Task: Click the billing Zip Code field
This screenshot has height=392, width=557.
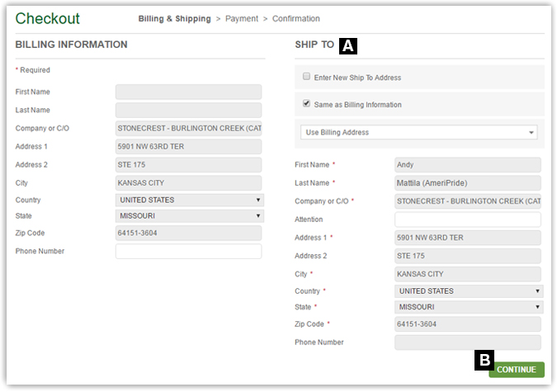Action: click(188, 234)
